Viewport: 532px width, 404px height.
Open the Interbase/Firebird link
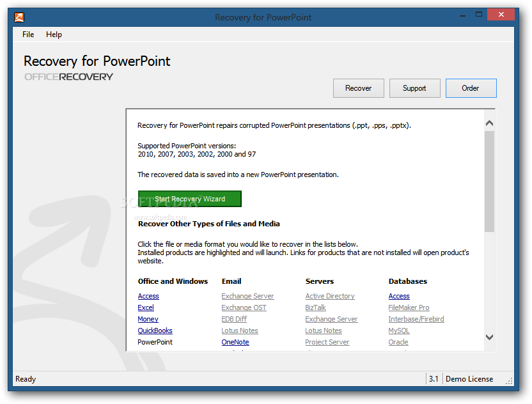click(416, 319)
